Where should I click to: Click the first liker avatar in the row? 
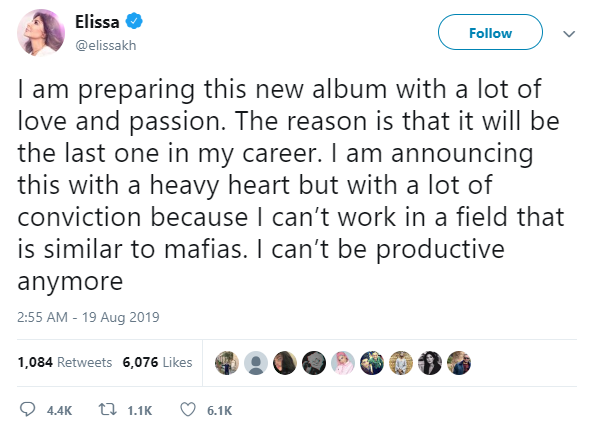(226, 363)
